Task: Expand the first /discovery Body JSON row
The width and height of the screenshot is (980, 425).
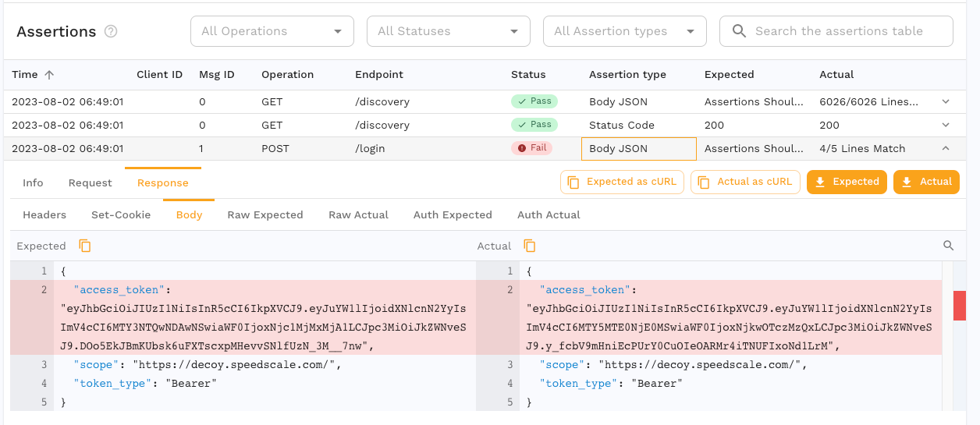Action: coord(946,101)
